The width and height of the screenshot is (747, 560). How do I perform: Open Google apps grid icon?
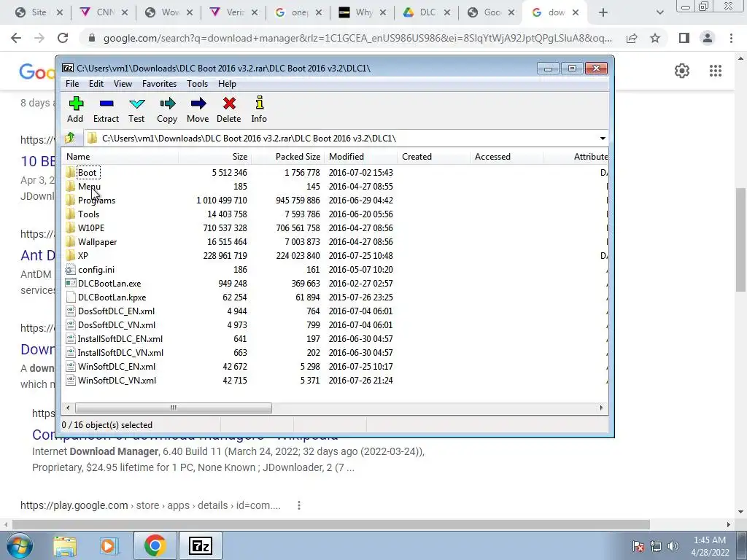tap(716, 71)
